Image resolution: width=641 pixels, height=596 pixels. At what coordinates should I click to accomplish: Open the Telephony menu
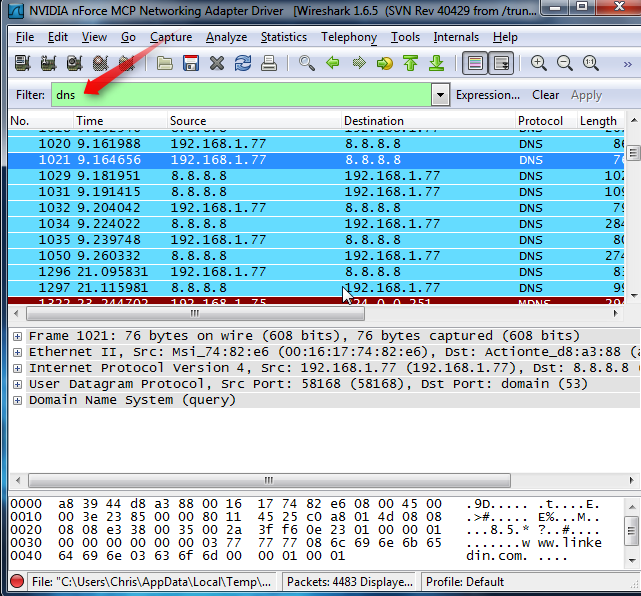coord(349,37)
